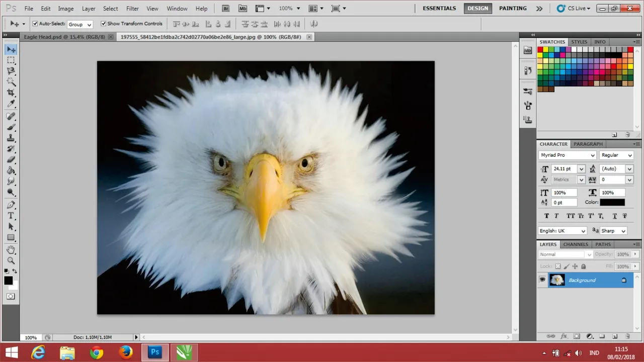Switch to the Painting workspace
The image size is (644, 362).
coord(513,9)
